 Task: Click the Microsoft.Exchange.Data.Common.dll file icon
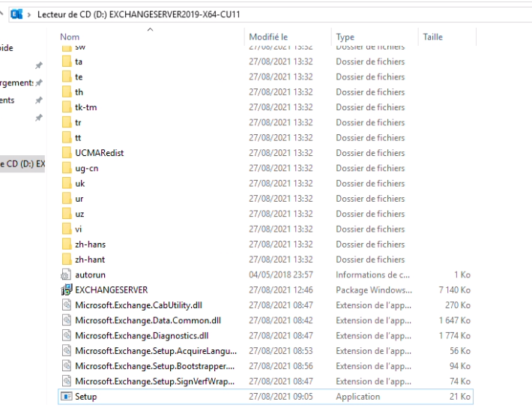click(67, 320)
